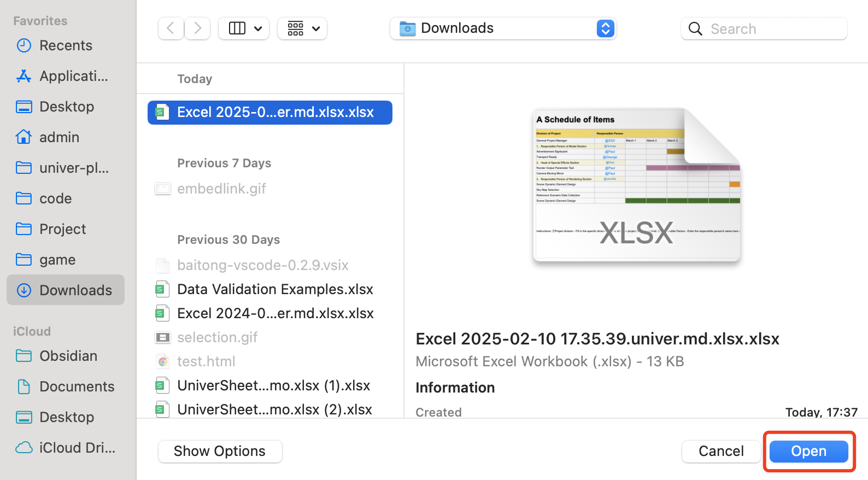Click the XLSX preview thumbnail
The height and width of the screenshot is (480, 868).
click(x=636, y=185)
